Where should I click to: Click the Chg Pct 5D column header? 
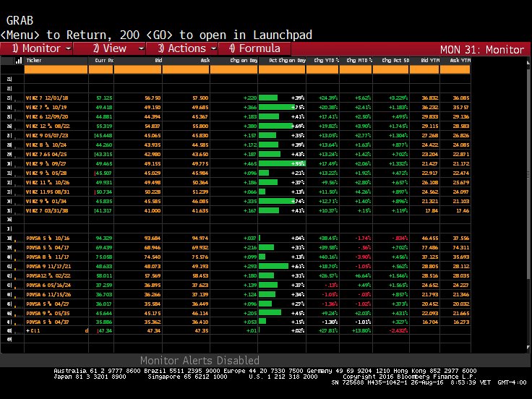click(x=395, y=61)
